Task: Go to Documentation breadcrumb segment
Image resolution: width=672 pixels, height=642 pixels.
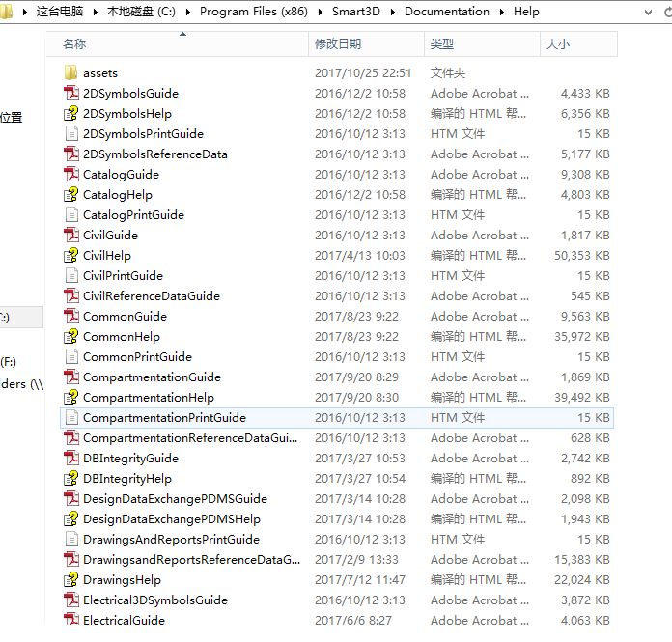Action: pos(447,12)
